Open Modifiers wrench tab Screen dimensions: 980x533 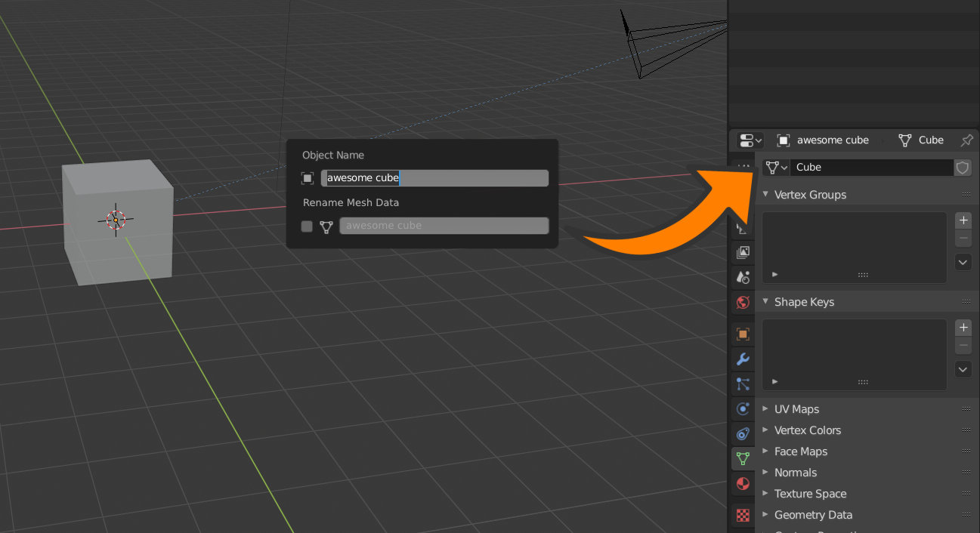(743, 359)
